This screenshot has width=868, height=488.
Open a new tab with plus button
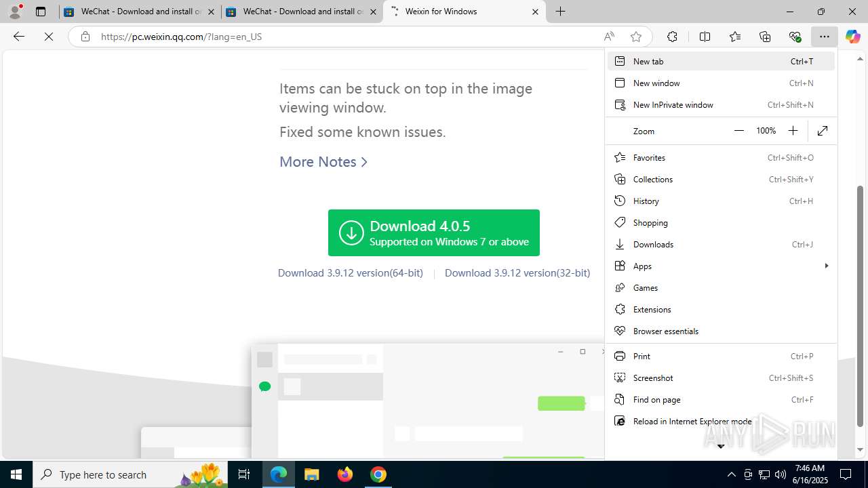pos(560,12)
